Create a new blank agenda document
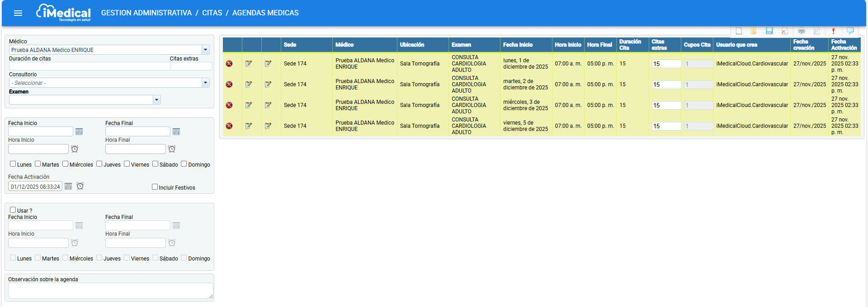The width and height of the screenshot is (868, 307). pyautogui.click(x=739, y=31)
